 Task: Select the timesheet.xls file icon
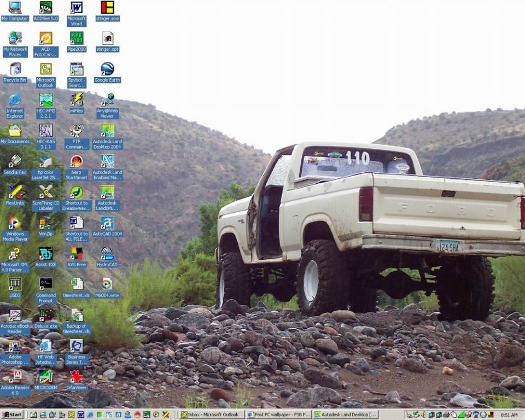coord(77,288)
